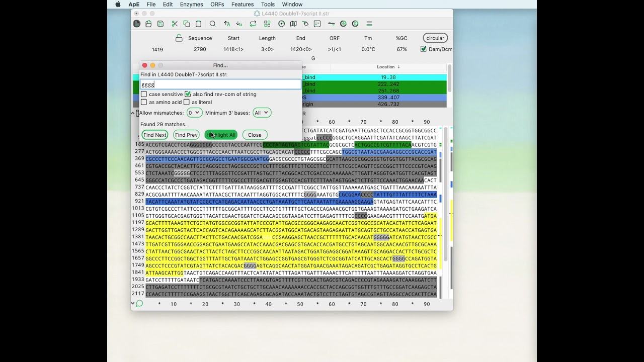Image resolution: width=644 pixels, height=362 pixels.
Task: Enable the as literal checkbox
Action: click(x=187, y=102)
